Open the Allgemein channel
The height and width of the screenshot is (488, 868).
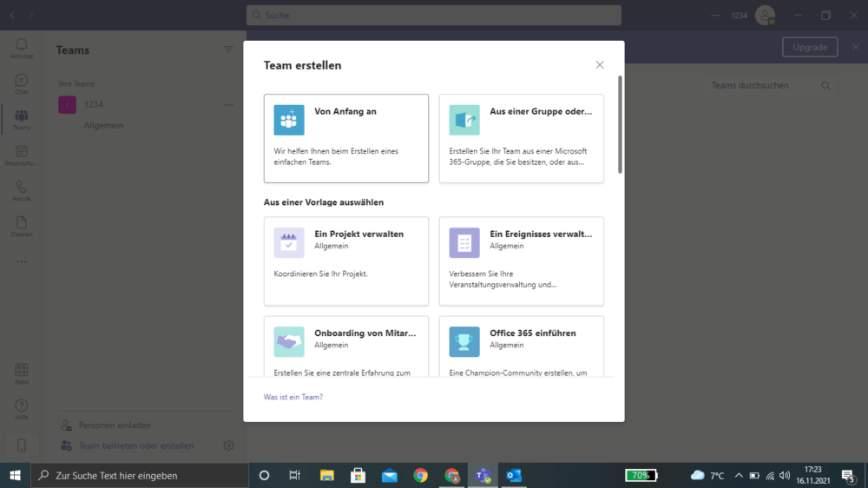[103, 126]
